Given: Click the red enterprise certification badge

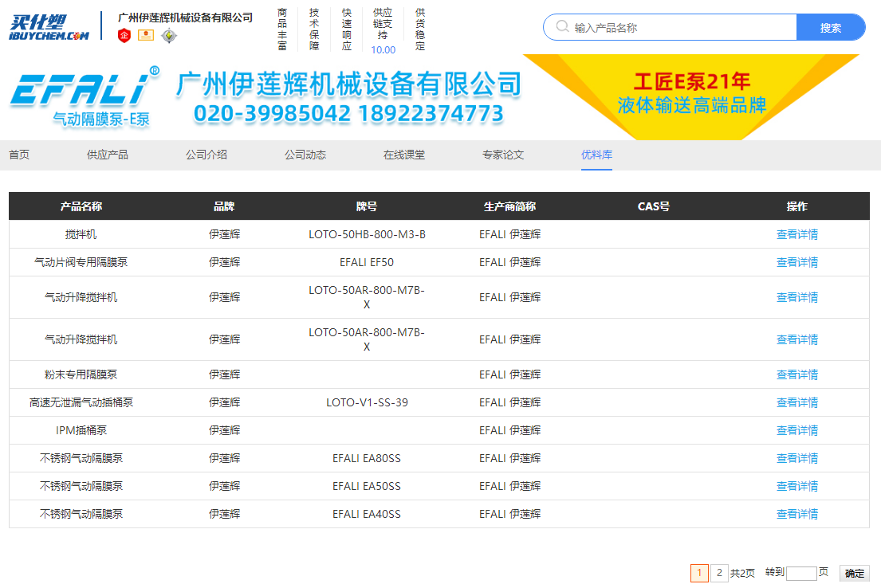Looking at the screenshot, I should (x=124, y=36).
